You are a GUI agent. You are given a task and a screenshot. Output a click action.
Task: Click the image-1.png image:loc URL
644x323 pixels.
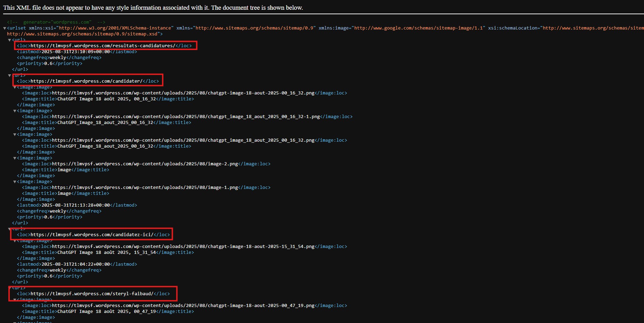(x=145, y=188)
